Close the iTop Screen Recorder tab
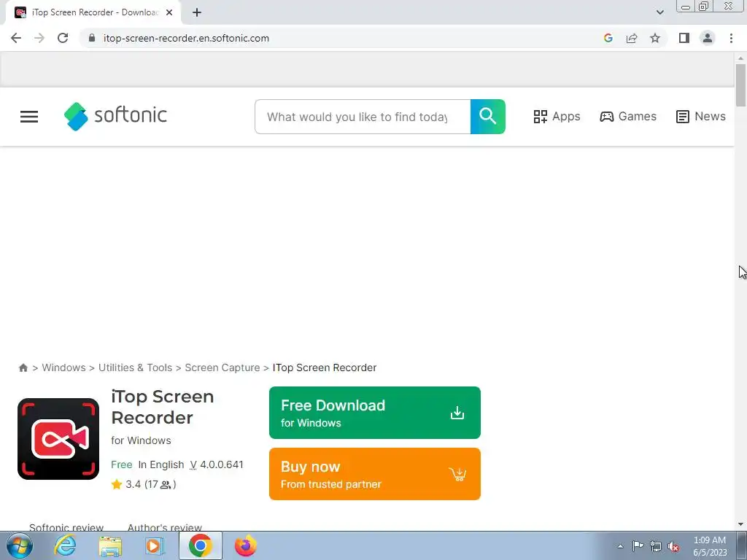The height and width of the screenshot is (560, 747). tap(169, 12)
